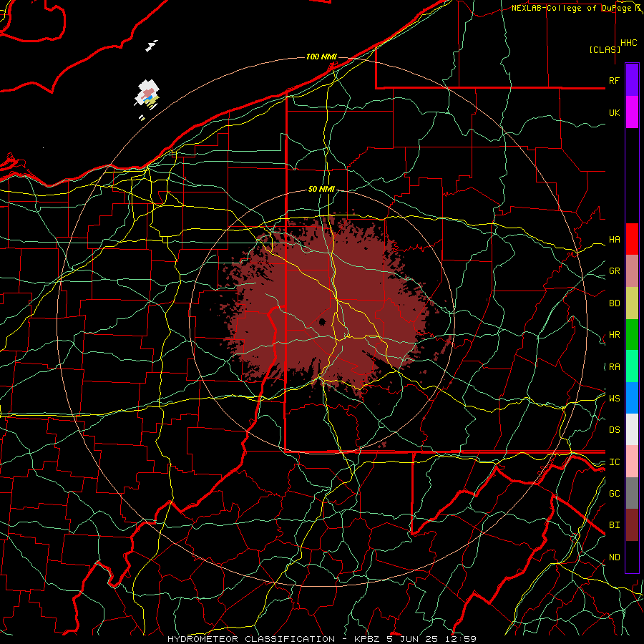644x644 pixels.
Task: Click the purple RF legend color swatch
Action: (x=632, y=80)
